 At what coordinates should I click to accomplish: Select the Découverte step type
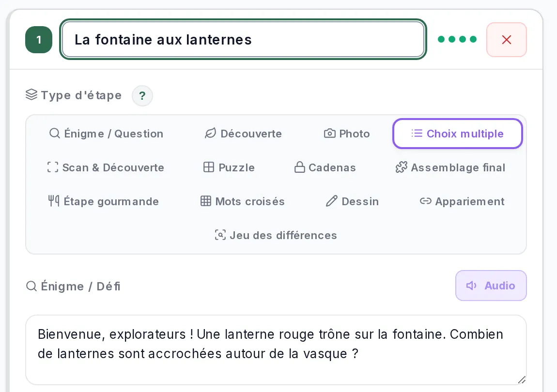[243, 134]
